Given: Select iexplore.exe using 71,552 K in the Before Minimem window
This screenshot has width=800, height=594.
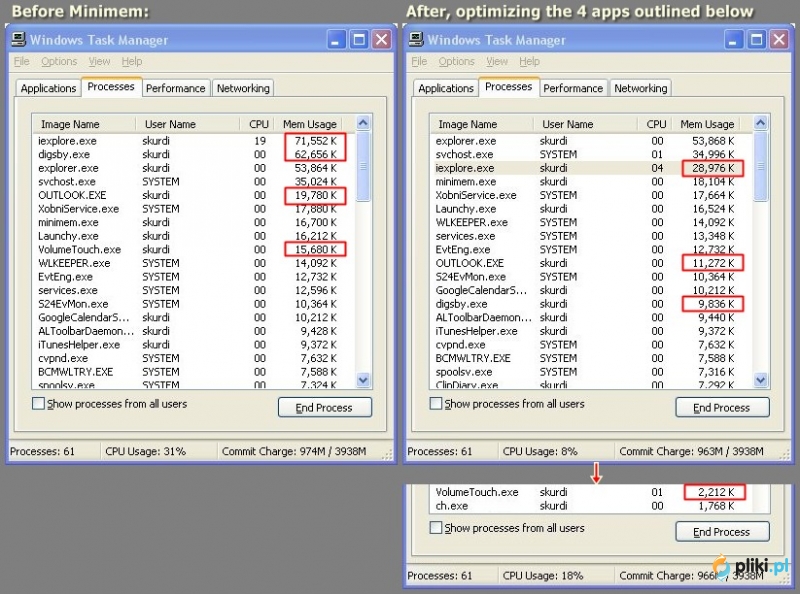Looking at the screenshot, I should pyautogui.click(x=194, y=141).
